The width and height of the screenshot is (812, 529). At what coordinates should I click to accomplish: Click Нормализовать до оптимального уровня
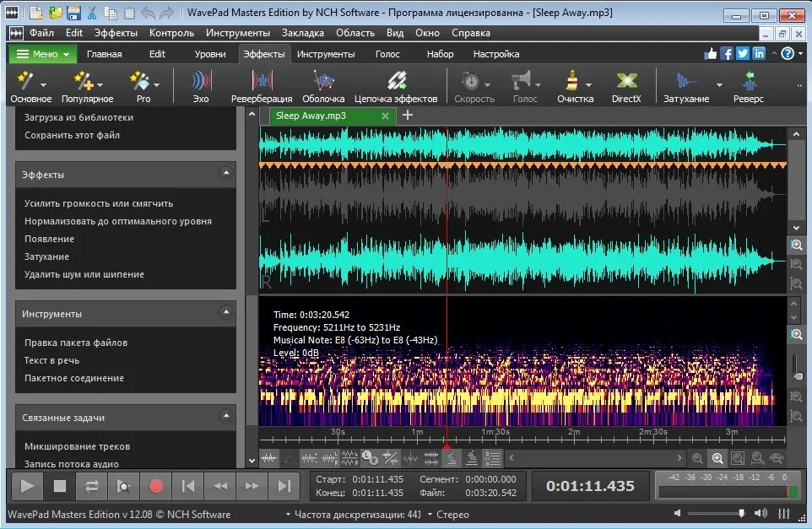pyautogui.click(x=118, y=221)
